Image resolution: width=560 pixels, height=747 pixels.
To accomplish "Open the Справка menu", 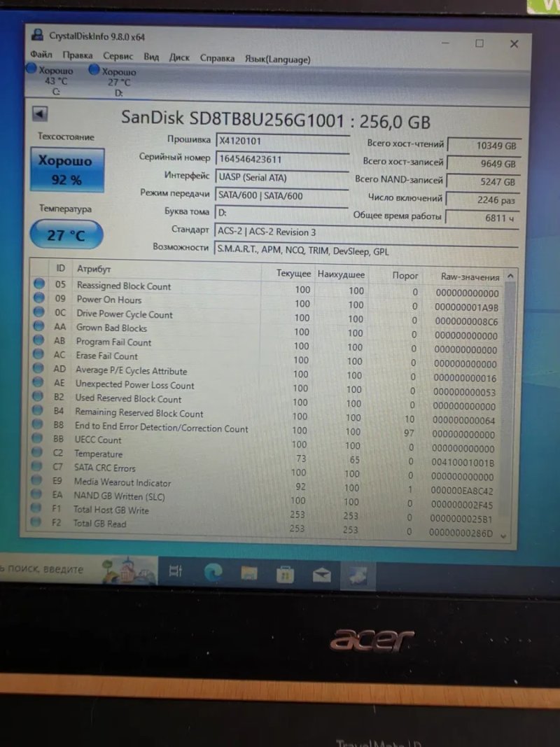I will coord(217,58).
